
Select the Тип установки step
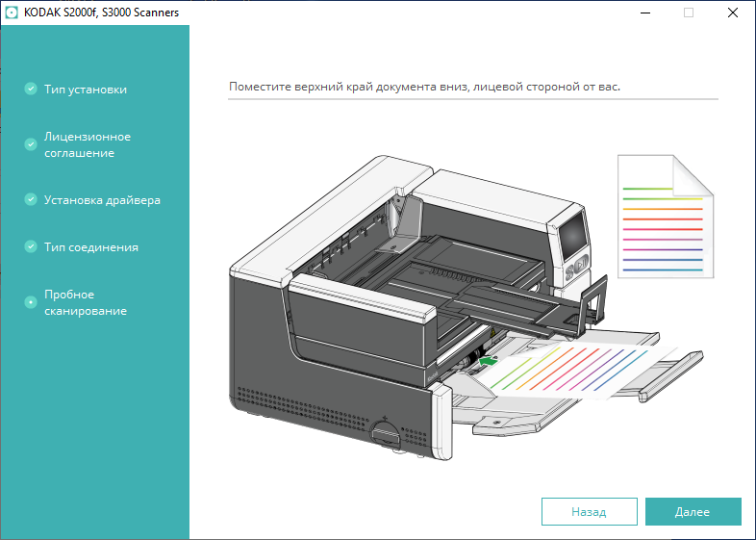tap(86, 90)
